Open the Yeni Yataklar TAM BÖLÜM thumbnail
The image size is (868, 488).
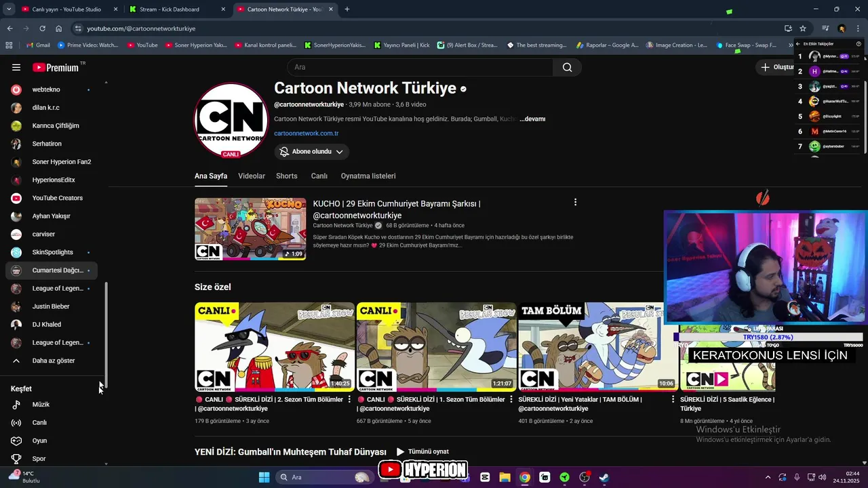click(598, 347)
